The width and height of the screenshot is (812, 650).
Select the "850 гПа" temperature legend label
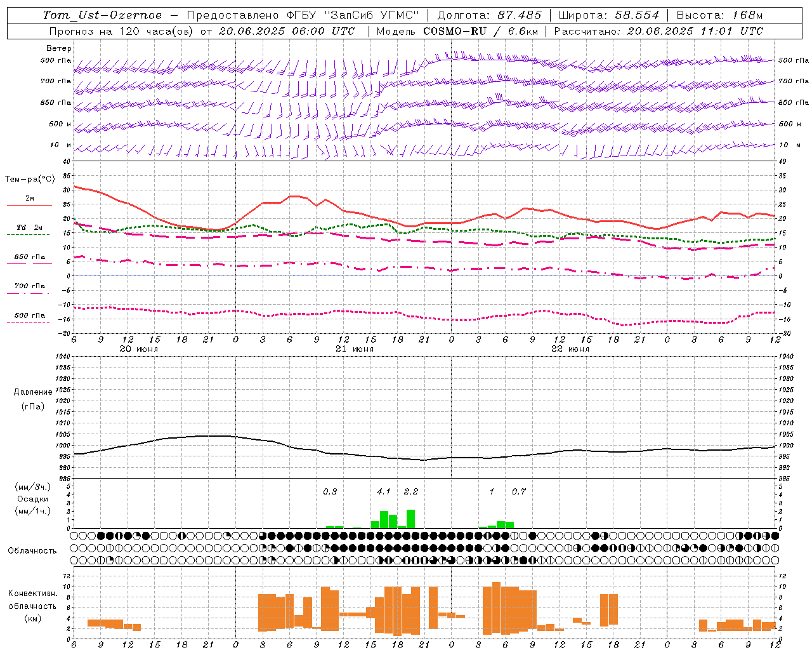[30, 257]
